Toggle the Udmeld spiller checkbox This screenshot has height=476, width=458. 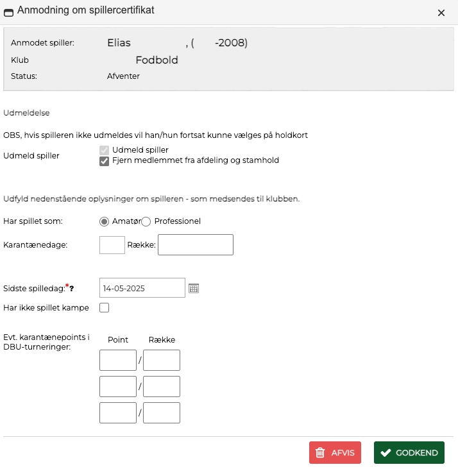click(104, 150)
